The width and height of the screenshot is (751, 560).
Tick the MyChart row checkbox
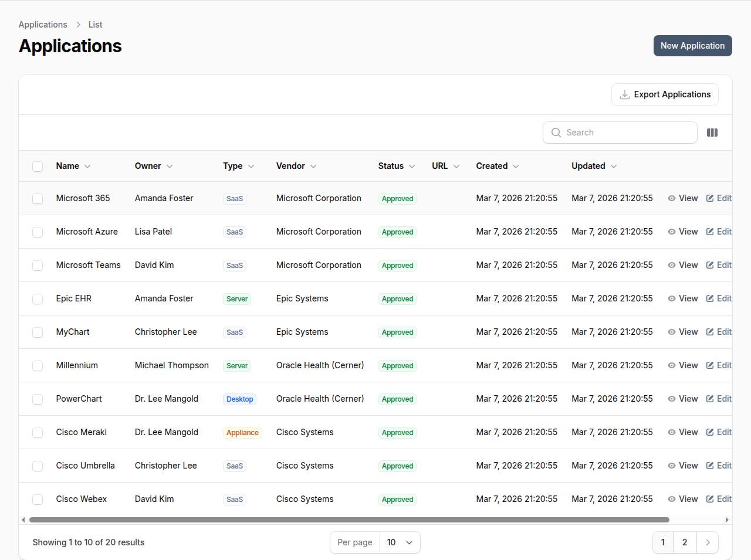pyautogui.click(x=38, y=332)
